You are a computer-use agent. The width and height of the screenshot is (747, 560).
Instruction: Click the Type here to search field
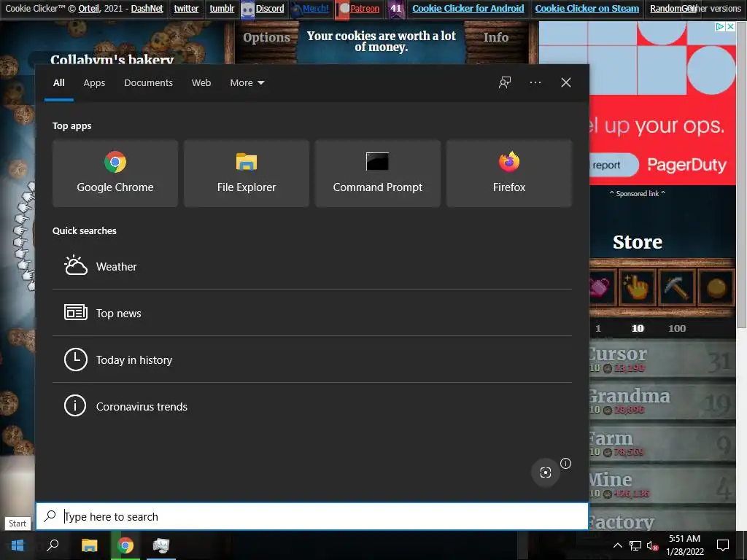pyautogui.click(x=312, y=516)
